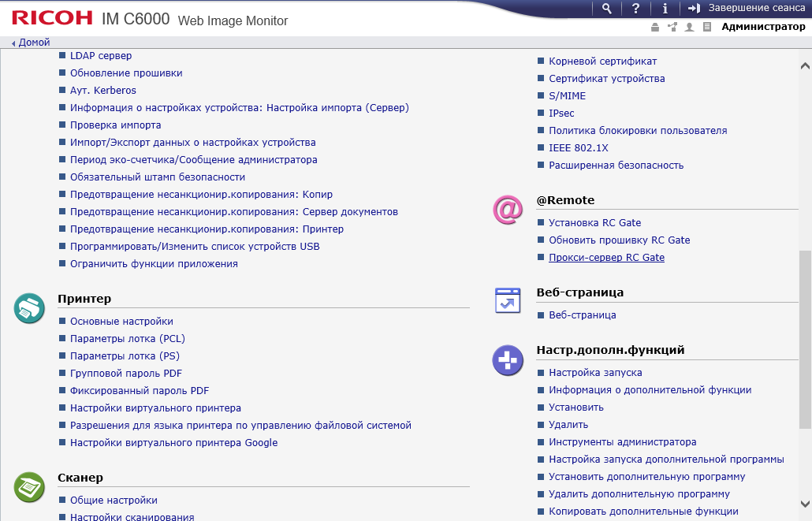Viewport: 812px width, 521px height.
Task: Open Установить additional function link
Action: (576, 407)
